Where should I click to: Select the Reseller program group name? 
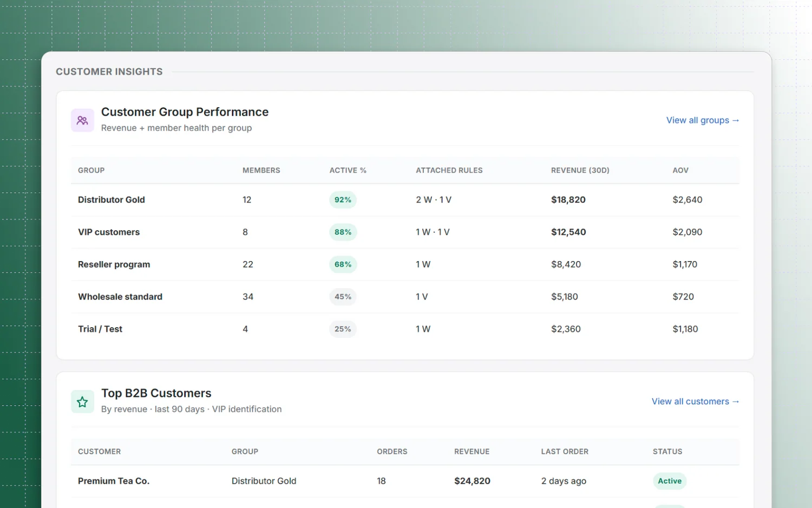coord(114,264)
